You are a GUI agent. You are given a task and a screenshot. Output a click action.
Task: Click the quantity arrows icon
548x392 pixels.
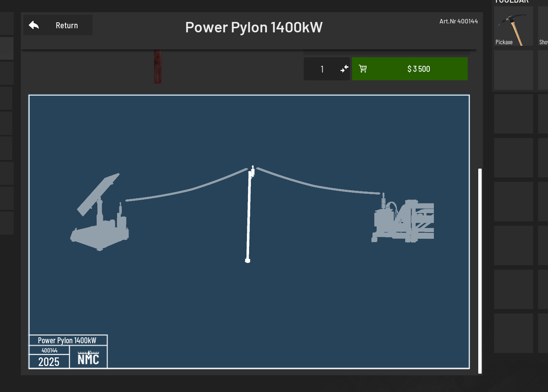pos(344,69)
